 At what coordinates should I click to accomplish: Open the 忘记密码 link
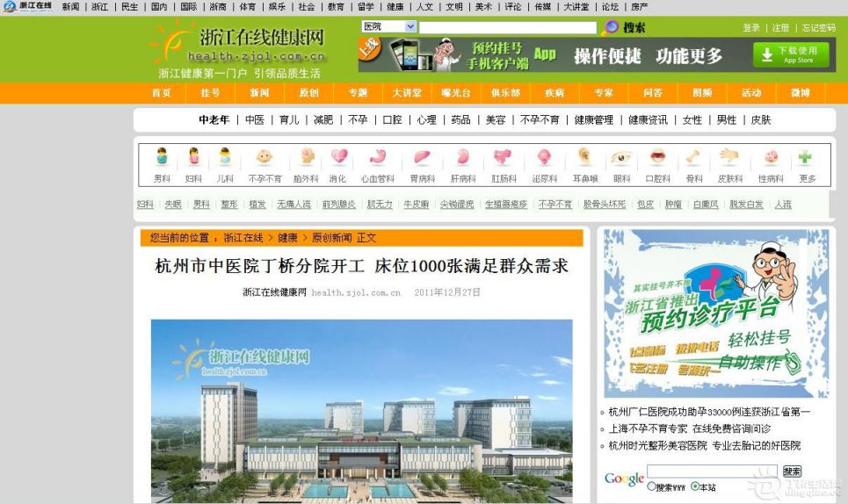(x=818, y=28)
